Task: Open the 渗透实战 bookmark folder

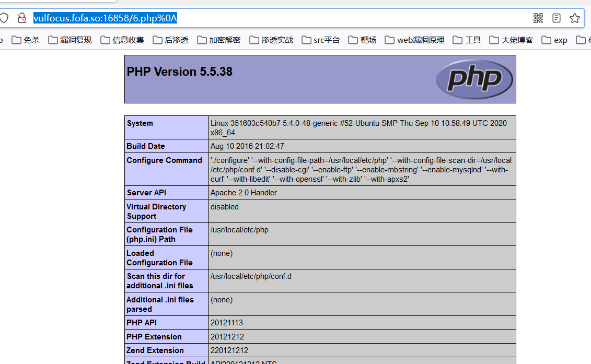Action: (271, 40)
